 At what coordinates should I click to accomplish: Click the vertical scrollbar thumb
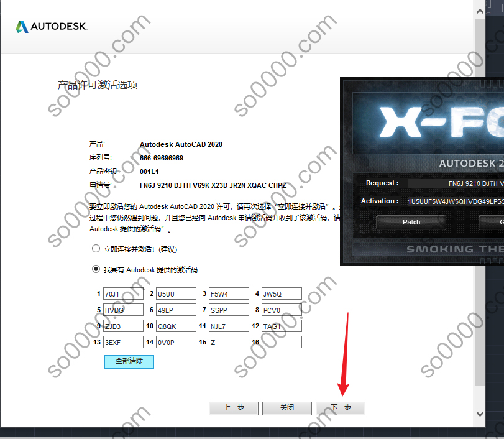click(x=480, y=203)
